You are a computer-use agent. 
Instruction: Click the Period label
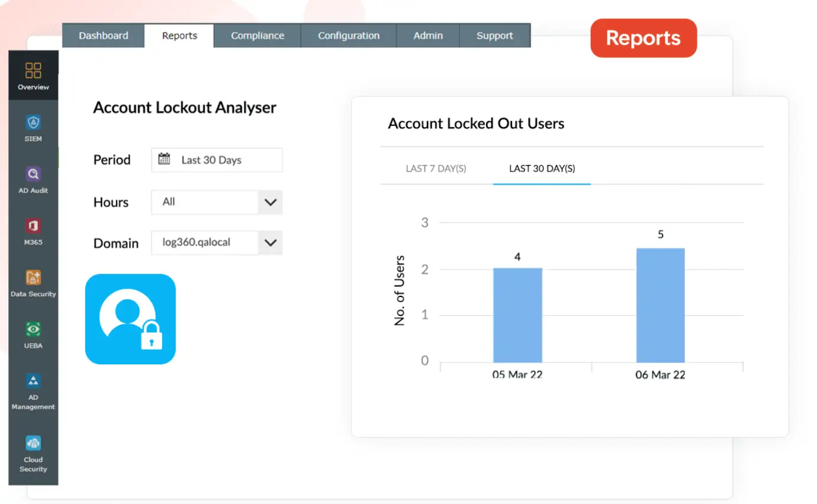click(112, 160)
